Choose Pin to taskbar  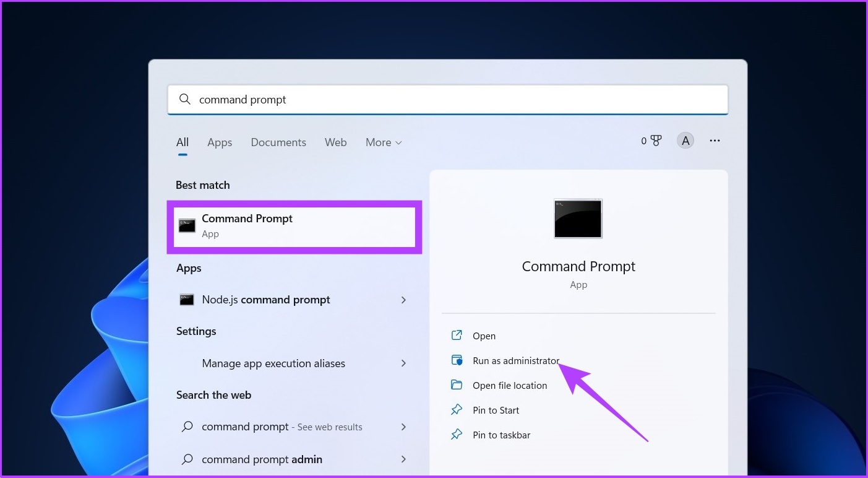tap(502, 435)
